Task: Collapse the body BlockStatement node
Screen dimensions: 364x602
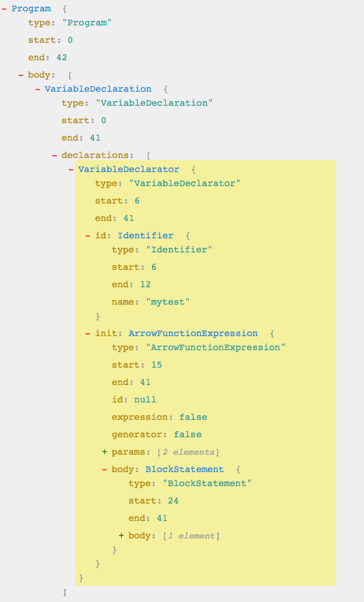Action: pyautogui.click(x=104, y=469)
